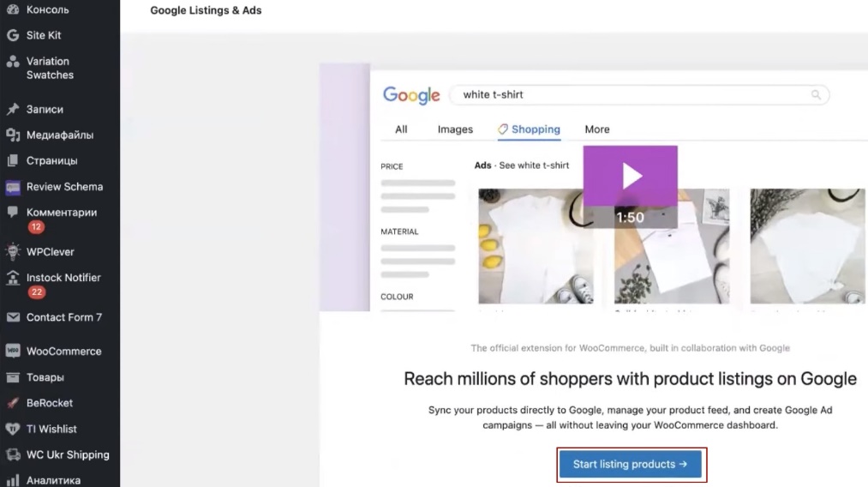The image size is (868, 487).
Task: Click the Медиафайлы media icon
Action: [13, 135]
